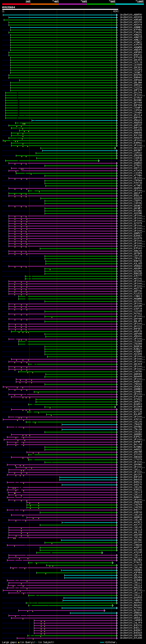Select hit label UniRef100_B3MSZ1

coord(131,490)
